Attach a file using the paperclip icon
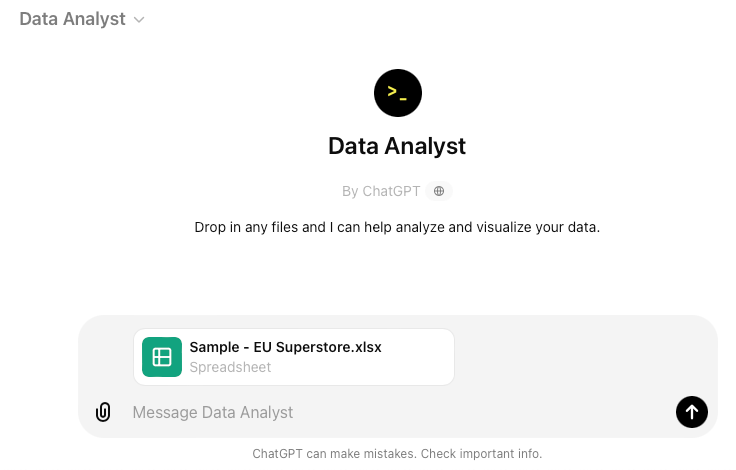This screenshot has width=736, height=470. [103, 412]
